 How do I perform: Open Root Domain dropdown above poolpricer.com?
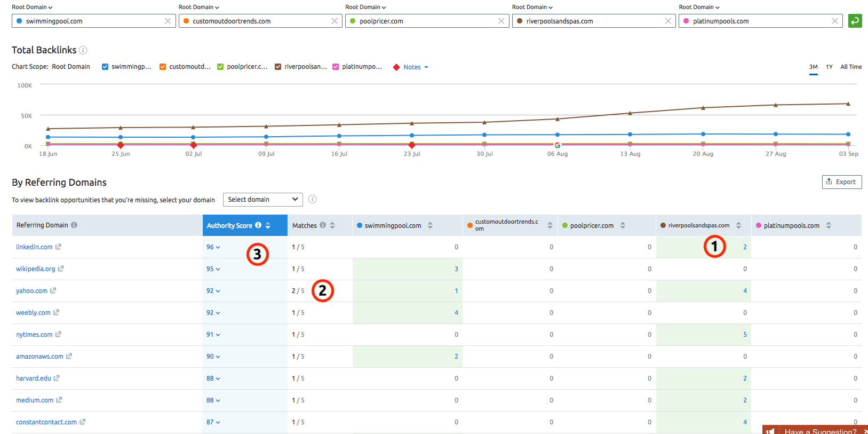click(x=365, y=7)
